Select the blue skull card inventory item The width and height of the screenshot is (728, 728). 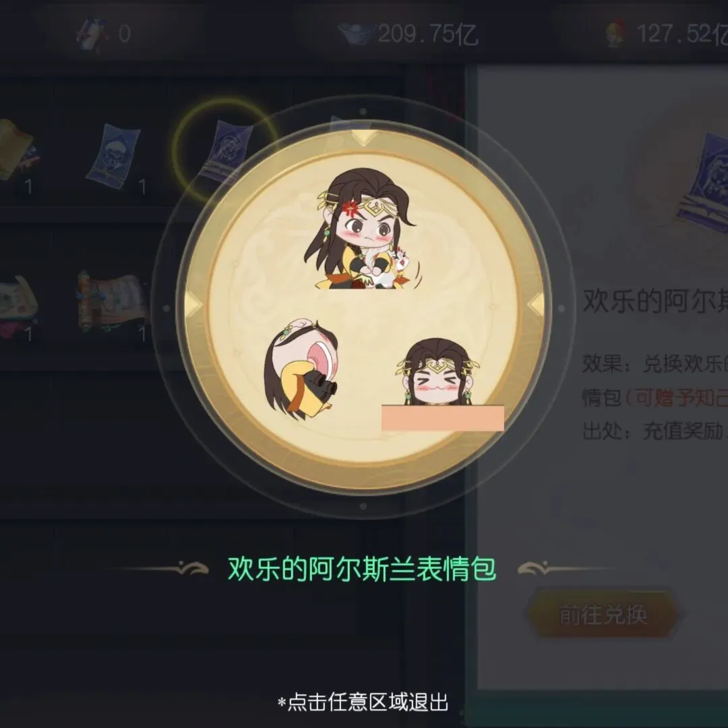(x=113, y=153)
